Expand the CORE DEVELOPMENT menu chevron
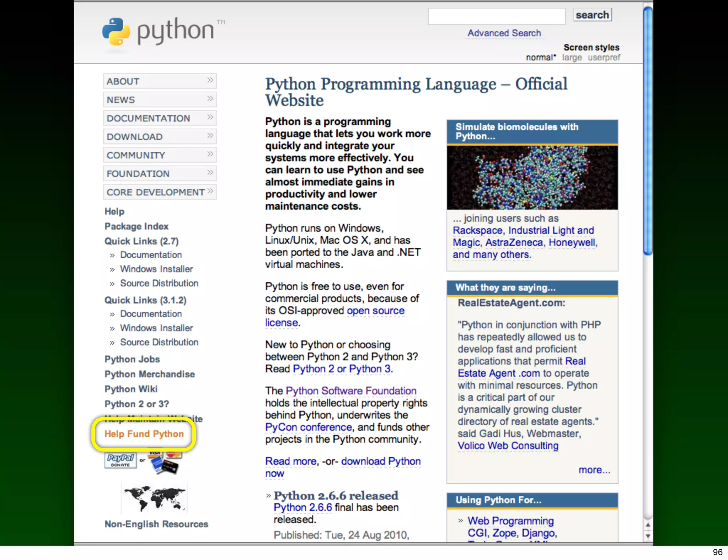 coord(210,191)
